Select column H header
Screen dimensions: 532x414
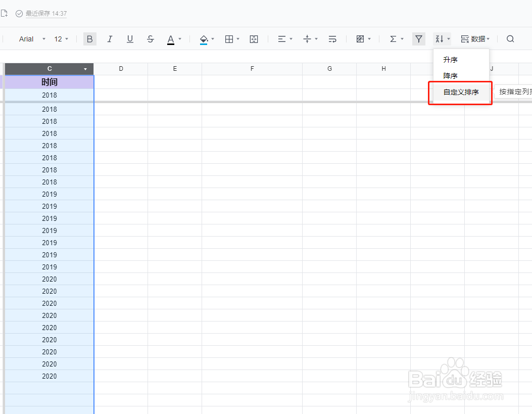383,69
